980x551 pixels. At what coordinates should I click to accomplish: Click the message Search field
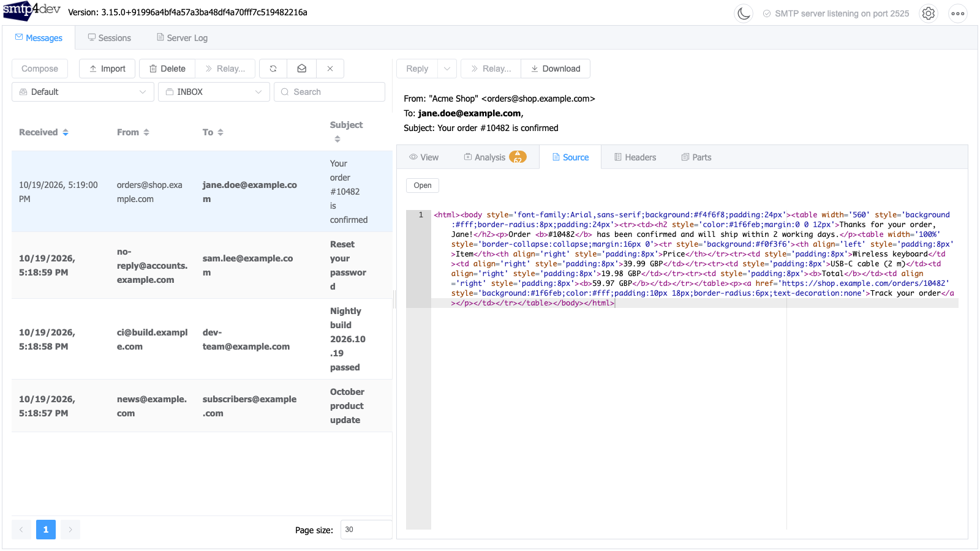click(330, 92)
